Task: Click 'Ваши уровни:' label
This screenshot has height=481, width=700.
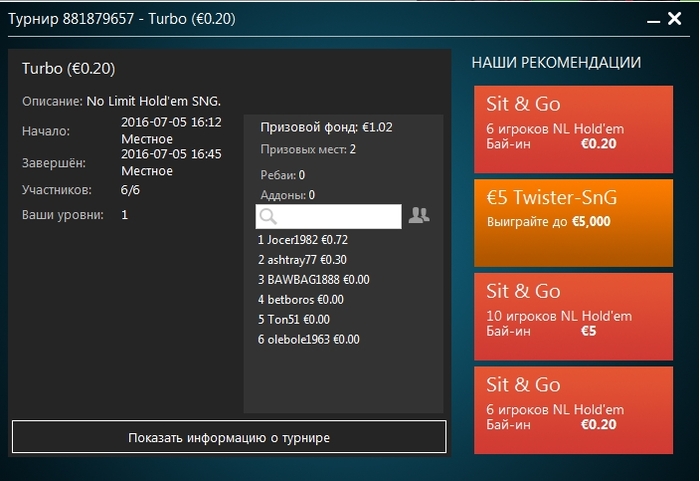Action: [63, 215]
